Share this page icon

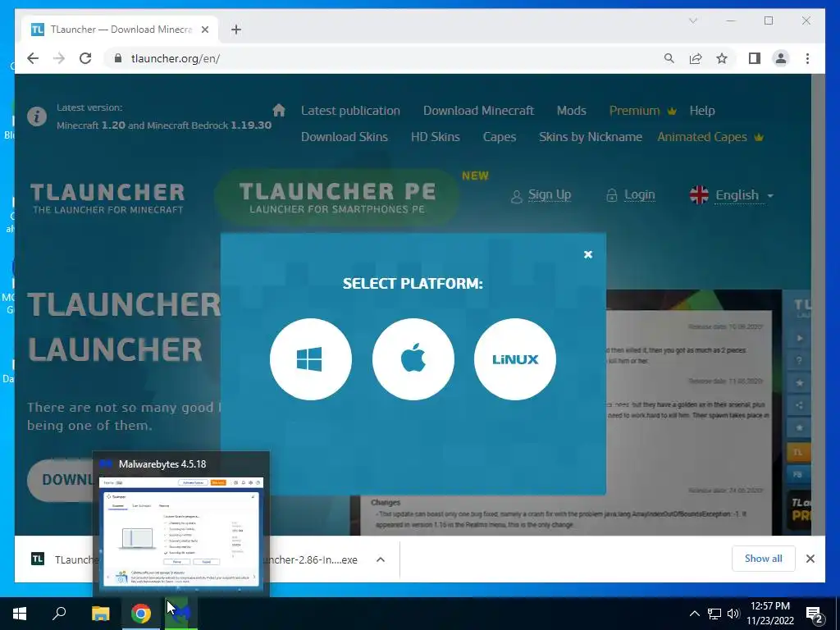click(696, 58)
